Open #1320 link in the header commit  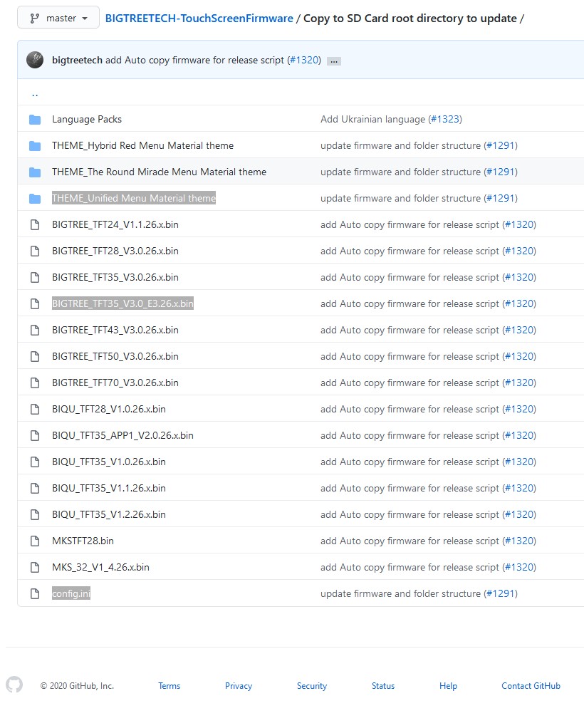coord(304,60)
